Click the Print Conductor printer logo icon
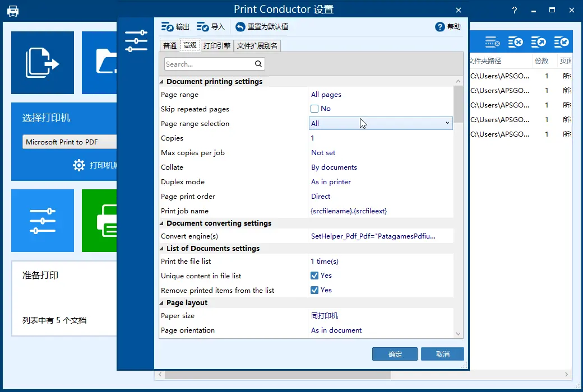 tap(13, 11)
